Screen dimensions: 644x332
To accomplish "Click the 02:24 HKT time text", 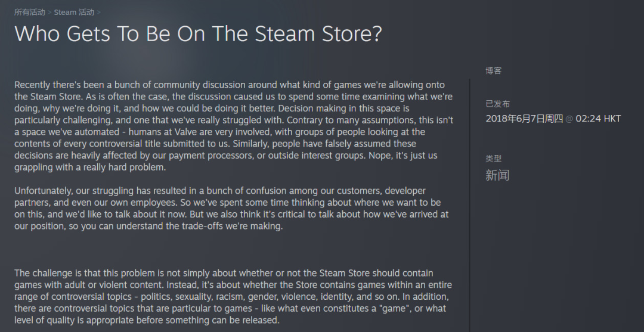I will (x=599, y=119).
